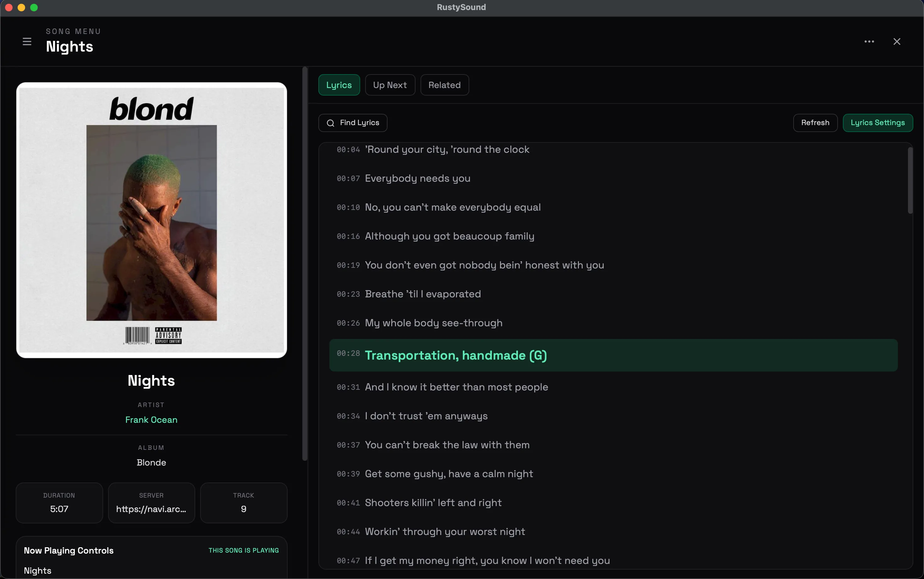Click the Blonde album name

[151, 462]
